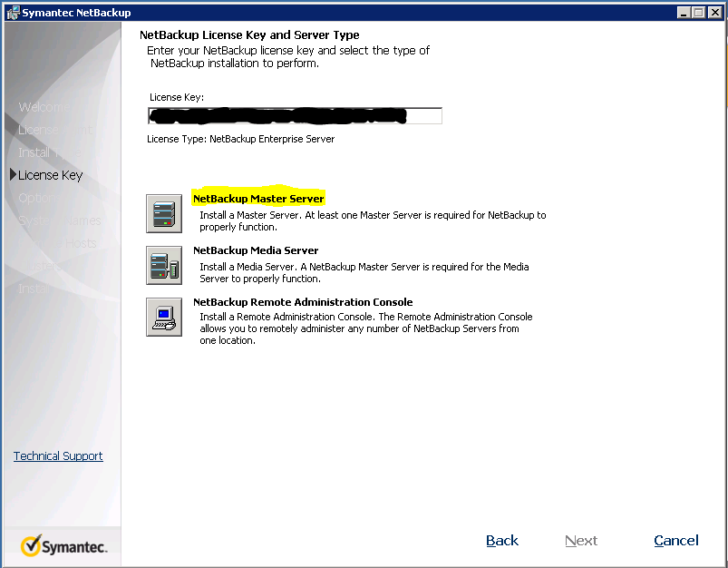
Task: Select the NetBackup Master Server heading
Action: click(258, 199)
